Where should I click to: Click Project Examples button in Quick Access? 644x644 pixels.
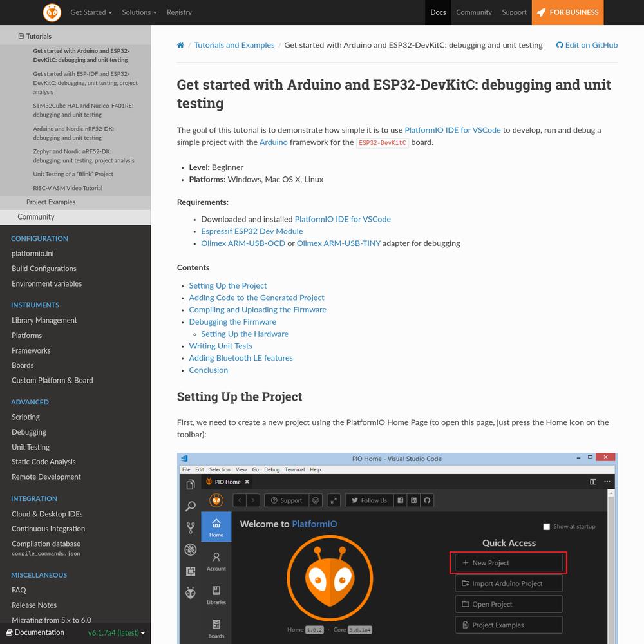[x=509, y=625]
